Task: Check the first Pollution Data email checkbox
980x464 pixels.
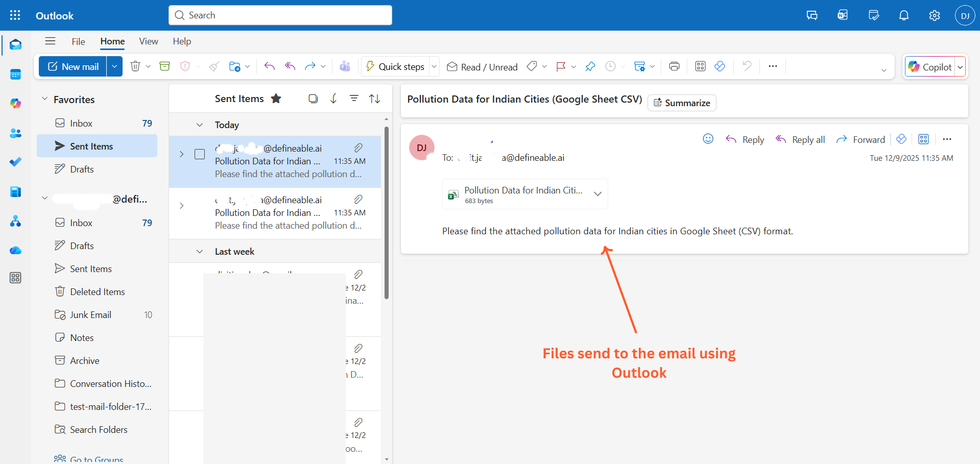Action: [200, 154]
